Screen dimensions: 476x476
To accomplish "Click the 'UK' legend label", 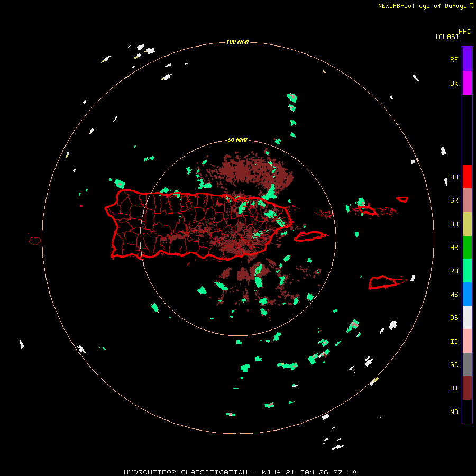I will [x=454, y=84].
